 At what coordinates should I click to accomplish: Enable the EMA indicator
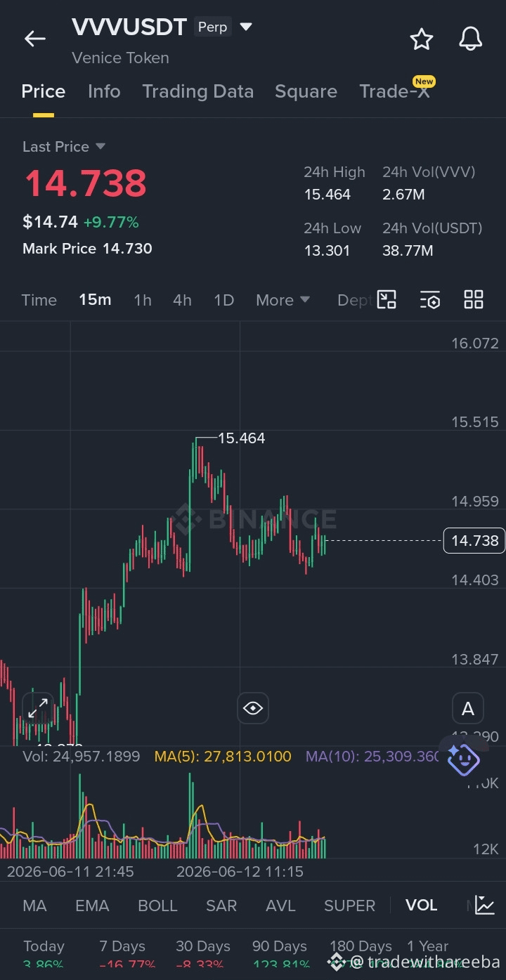[x=92, y=906]
